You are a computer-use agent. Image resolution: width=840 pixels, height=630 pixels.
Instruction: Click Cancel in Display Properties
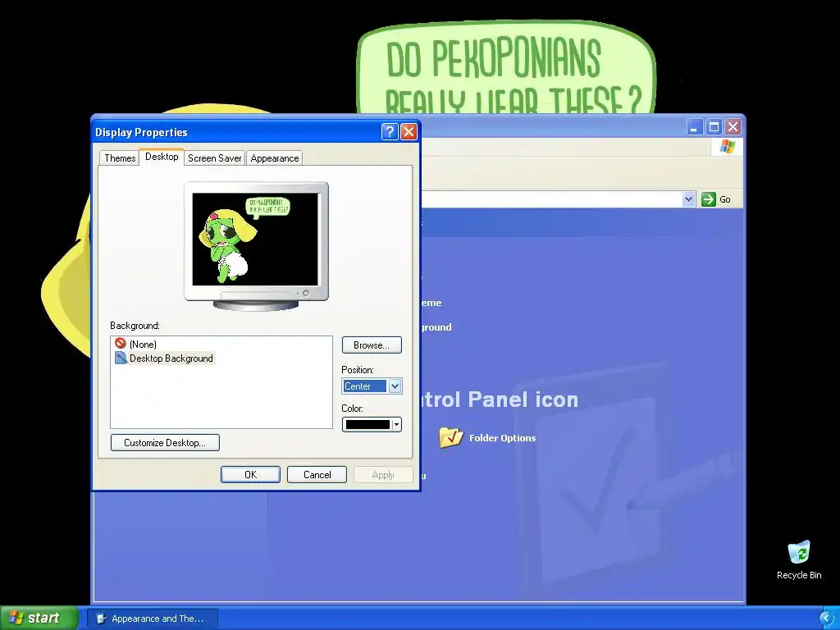pos(317,475)
